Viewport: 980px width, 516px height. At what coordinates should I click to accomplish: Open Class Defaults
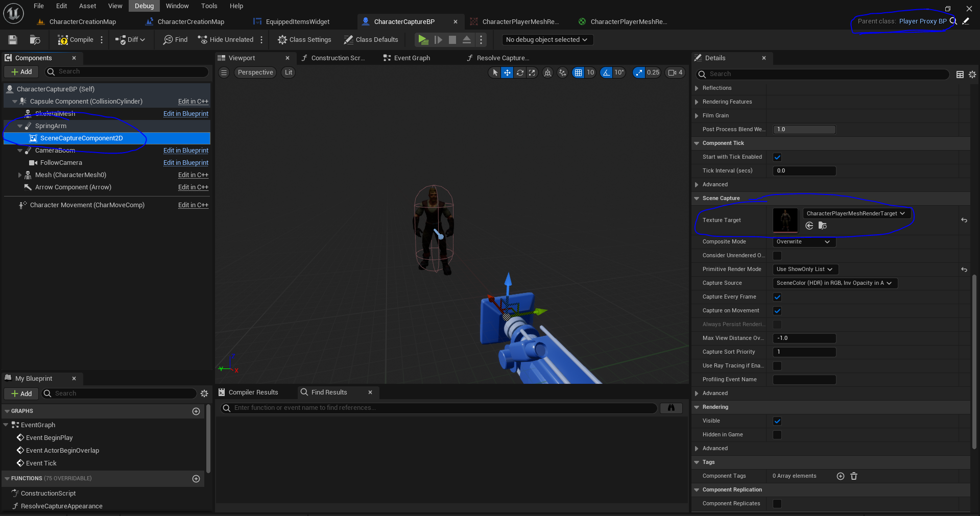tap(371, 40)
